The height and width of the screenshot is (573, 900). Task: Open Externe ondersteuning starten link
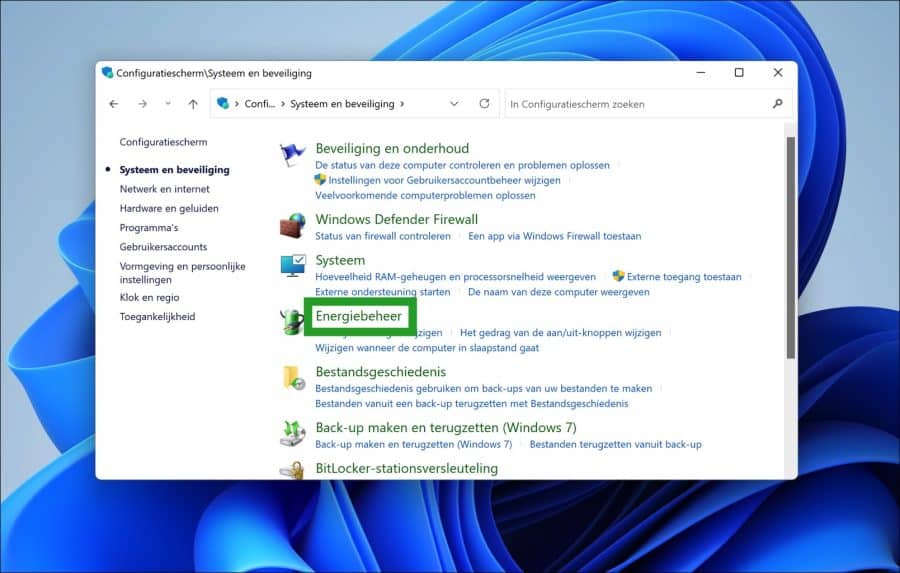[x=383, y=292]
